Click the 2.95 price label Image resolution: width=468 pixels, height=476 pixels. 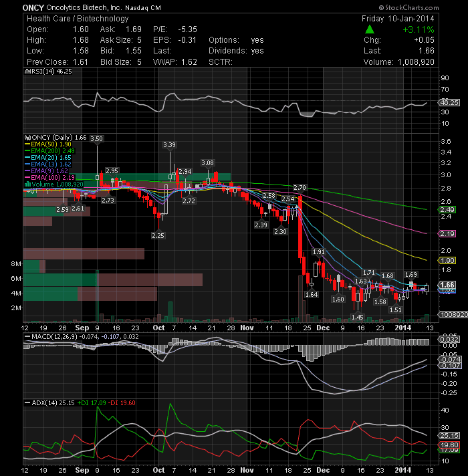pyautogui.click(x=112, y=171)
